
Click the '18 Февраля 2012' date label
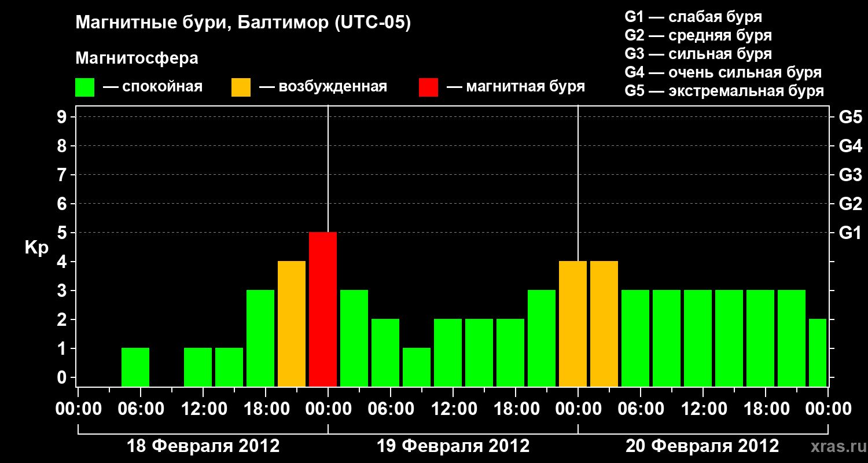pos(203,446)
